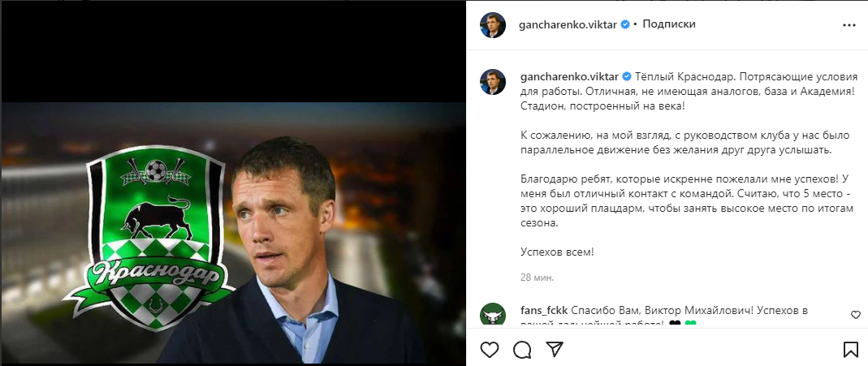This screenshot has width=868, height=366.
Task: Click the Успехов всем! caption line
Action: point(557,252)
